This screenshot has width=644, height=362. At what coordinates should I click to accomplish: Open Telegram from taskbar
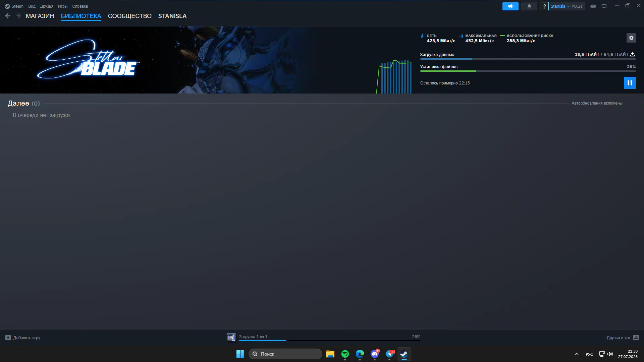click(389, 354)
